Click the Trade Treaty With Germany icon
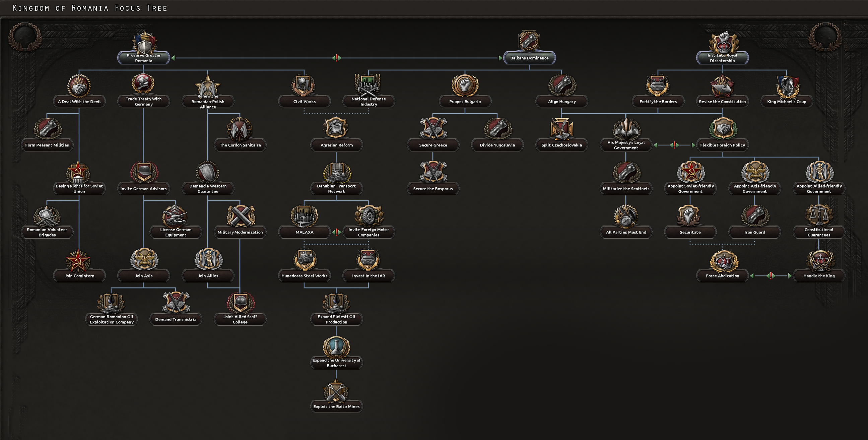 coord(143,84)
